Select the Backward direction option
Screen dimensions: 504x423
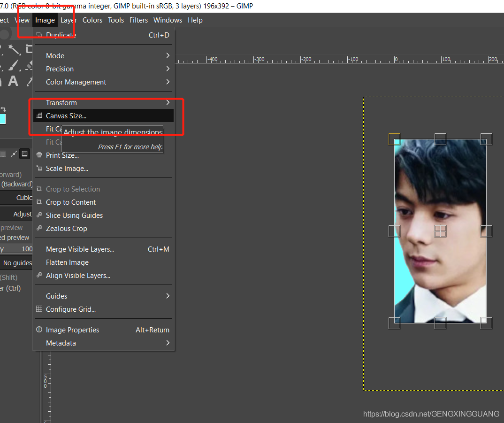[16, 185]
